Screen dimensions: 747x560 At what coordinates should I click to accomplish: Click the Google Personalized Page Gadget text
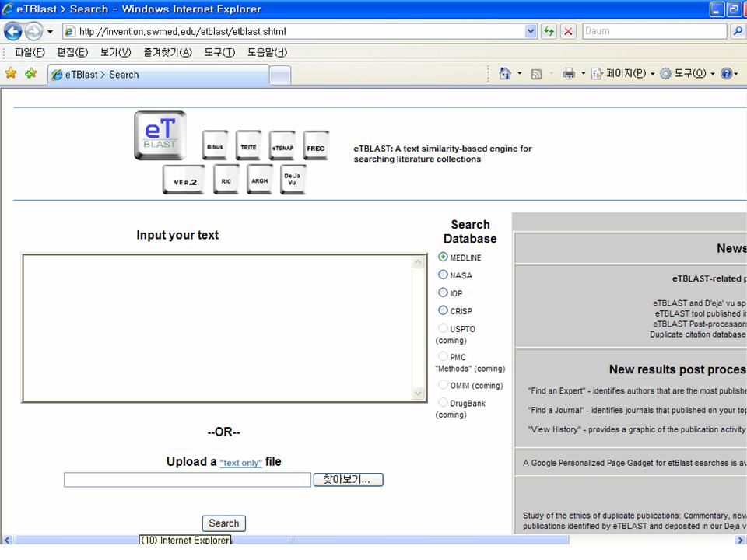pos(635,463)
